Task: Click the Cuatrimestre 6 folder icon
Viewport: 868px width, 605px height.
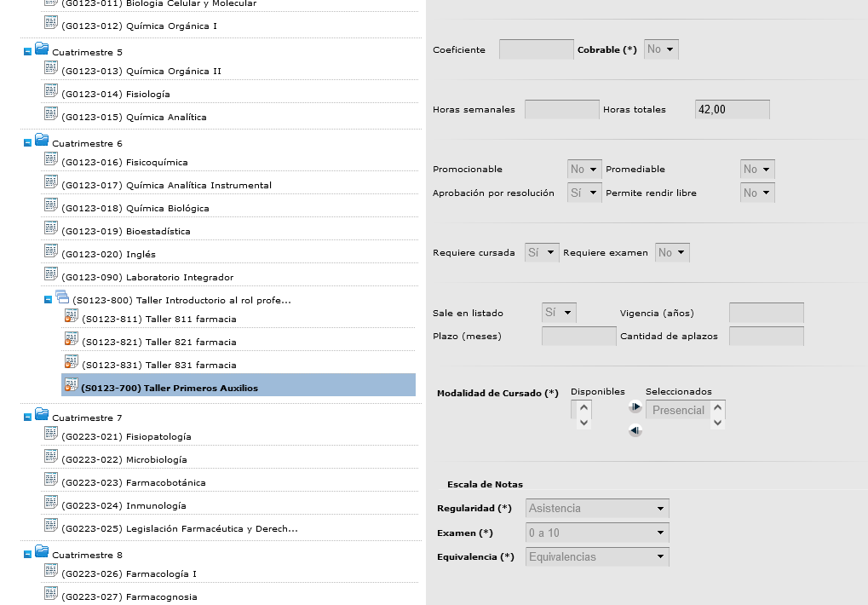Action: tap(42, 140)
